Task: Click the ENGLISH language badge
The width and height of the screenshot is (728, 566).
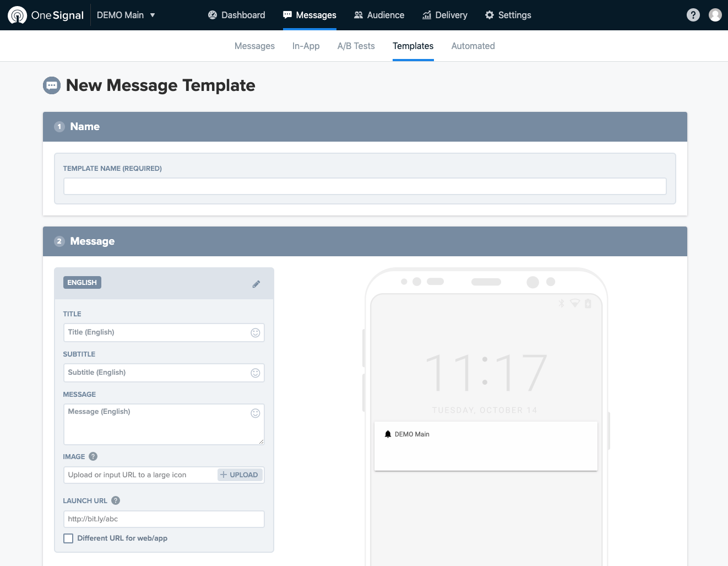Action: (x=82, y=283)
